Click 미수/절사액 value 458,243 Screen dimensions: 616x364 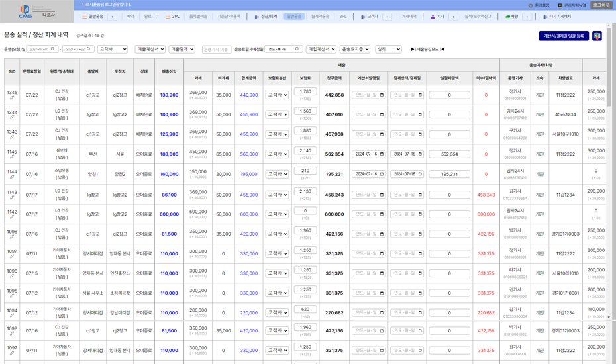pos(486,195)
